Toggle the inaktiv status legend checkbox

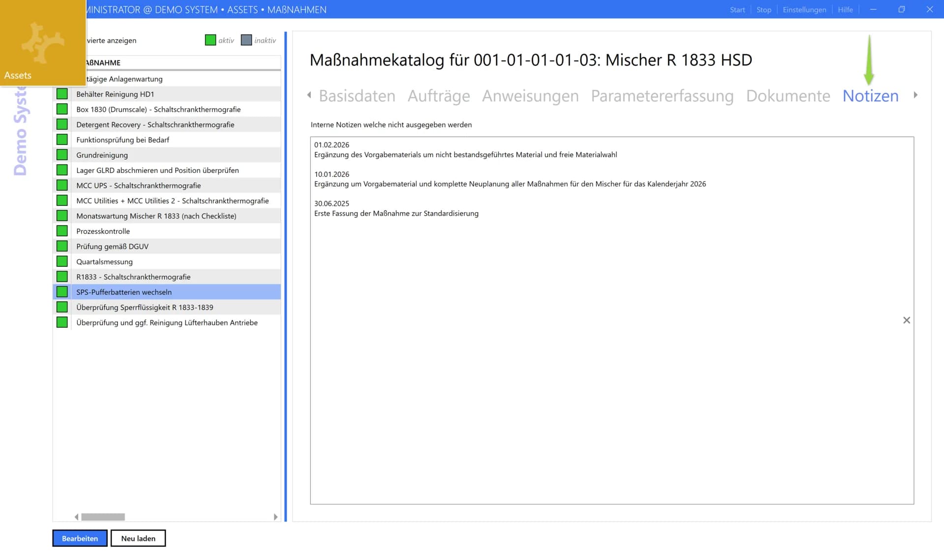click(246, 40)
